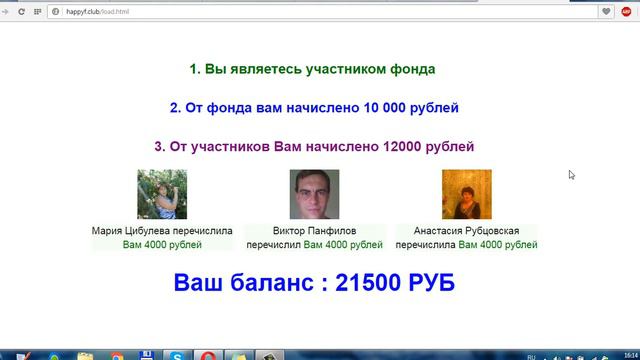Open the file explorer folder in taskbar
This screenshot has width=640, height=360.
point(85,356)
